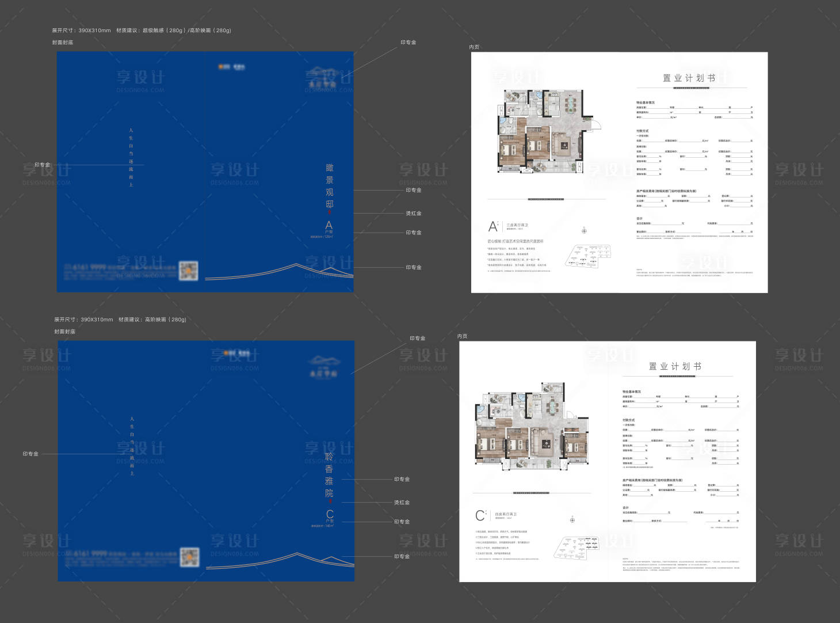Image resolution: width=840 pixels, height=623 pixels.
Task: Click 合计 heading on the C户型 spread
Action: [625, 507]
